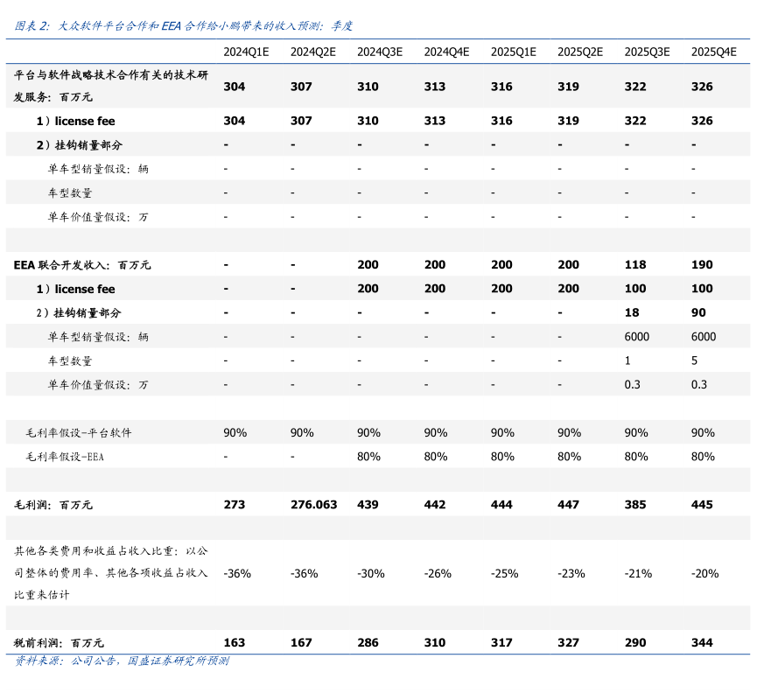Select pre-tax profit value 167
Screen dimensions: 757x700
[x=301, y=643]
